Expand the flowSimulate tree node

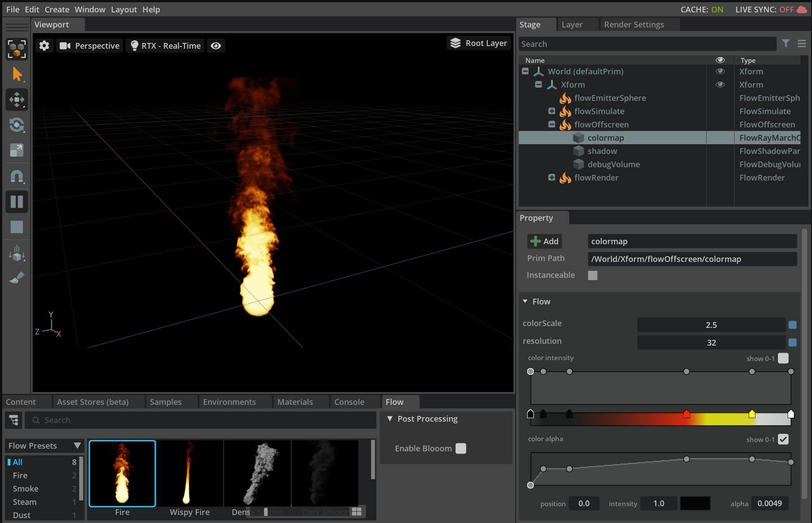click(x=552, y=111)
